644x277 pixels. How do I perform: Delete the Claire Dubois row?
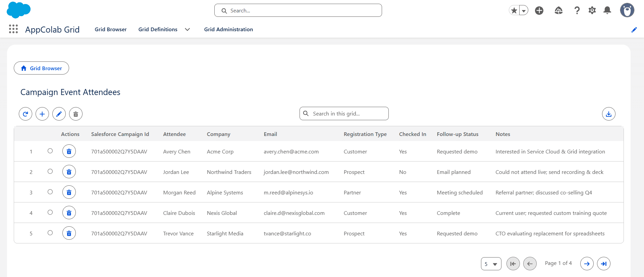coord(69,213)
